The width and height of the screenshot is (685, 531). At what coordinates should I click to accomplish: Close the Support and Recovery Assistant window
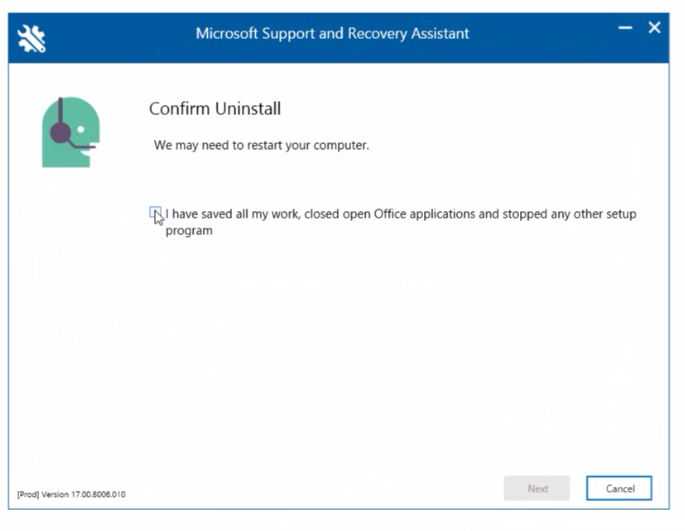click(654, 28)
